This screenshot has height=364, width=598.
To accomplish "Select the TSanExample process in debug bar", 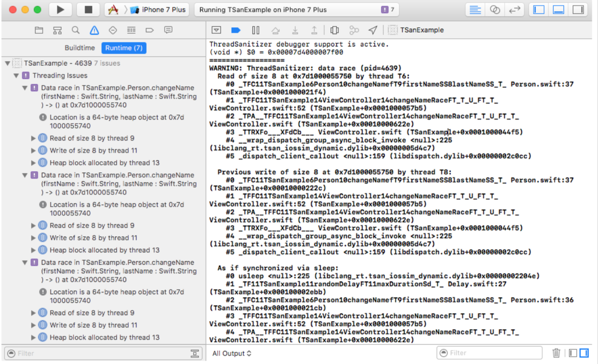I will [x=416, y=30].
